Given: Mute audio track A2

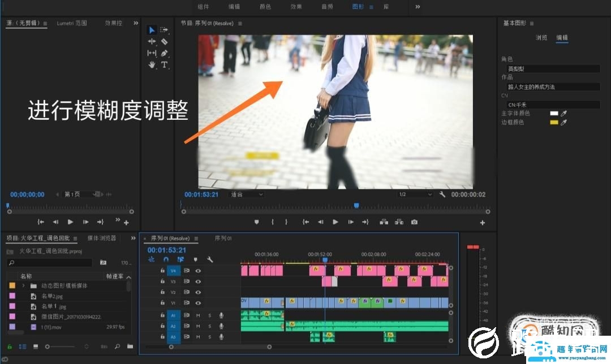Looking at the screenshot, I should point(199,326).
